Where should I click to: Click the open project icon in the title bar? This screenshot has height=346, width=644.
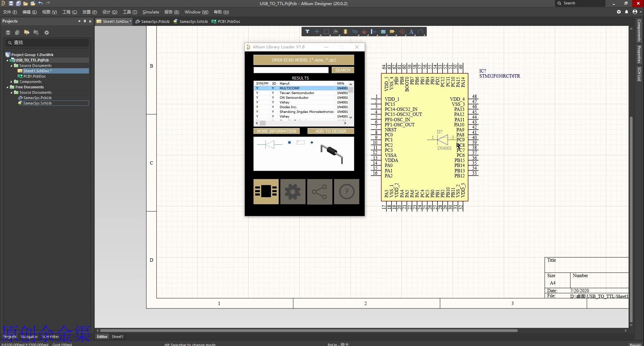(x=33, y=3)
